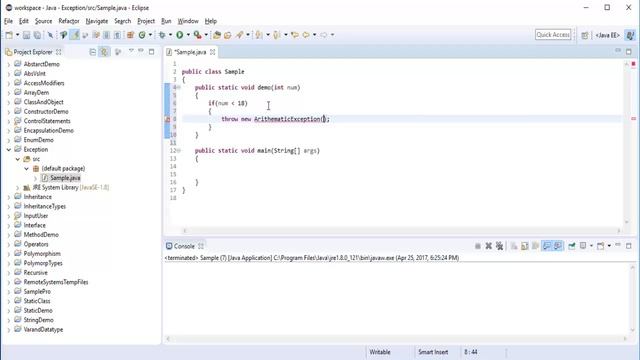
Task: Open the Java perspective icon at far right
Action: click(x=630, y=36)
